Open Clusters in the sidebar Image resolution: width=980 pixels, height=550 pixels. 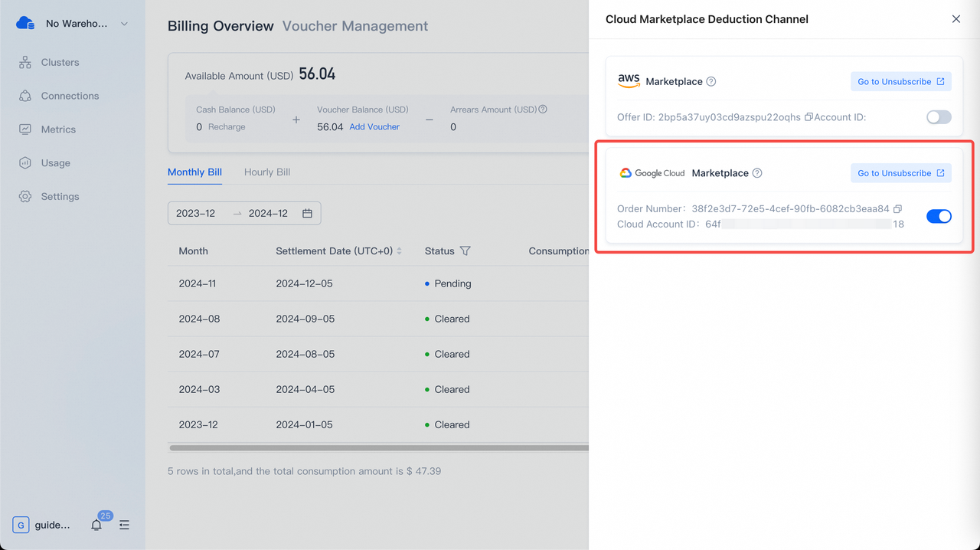(x=60, y=63)
